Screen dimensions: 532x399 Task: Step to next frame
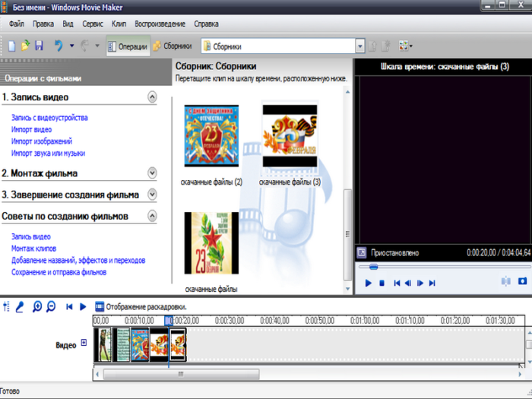420,283
